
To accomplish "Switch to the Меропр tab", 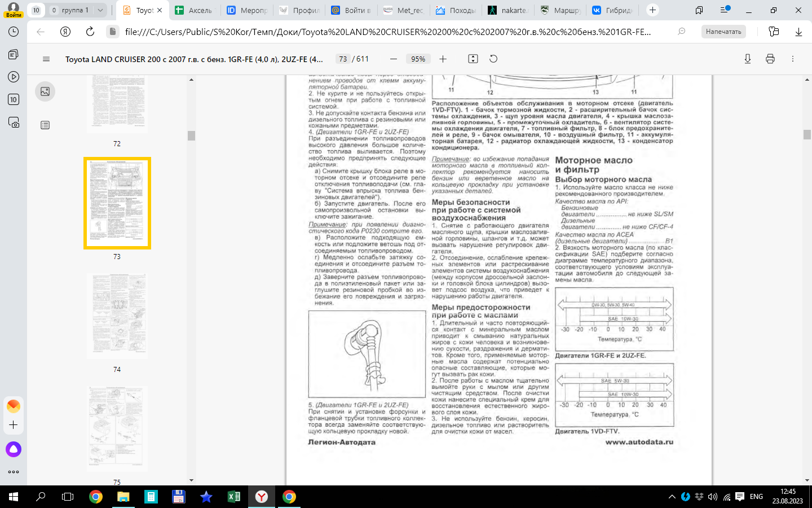I will pyautogui.click(x=247, y=10).
